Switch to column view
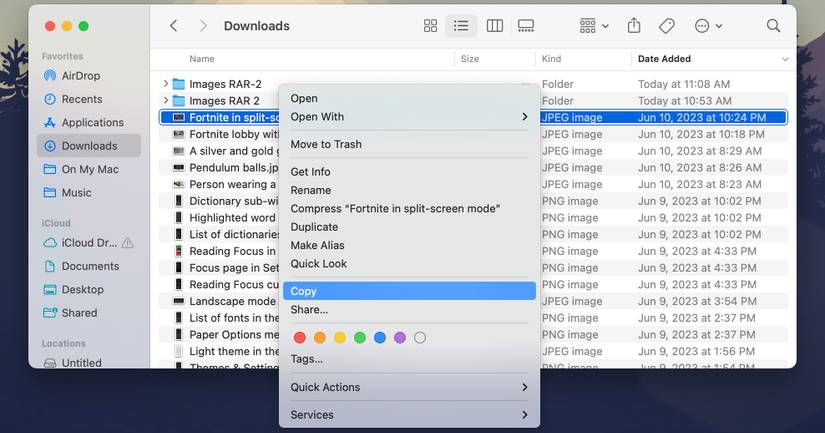The height and width of the screenshot is (433, 825). (494, 26)
